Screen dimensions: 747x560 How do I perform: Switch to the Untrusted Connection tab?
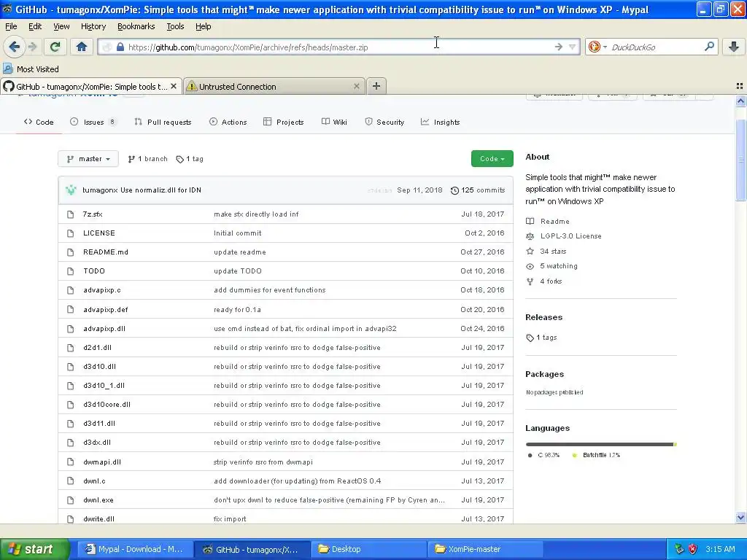click(x=274, y=86)
